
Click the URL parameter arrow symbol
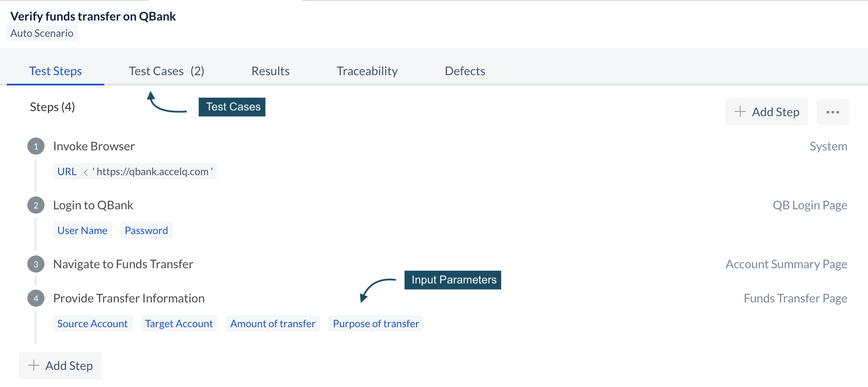point(86,172)
